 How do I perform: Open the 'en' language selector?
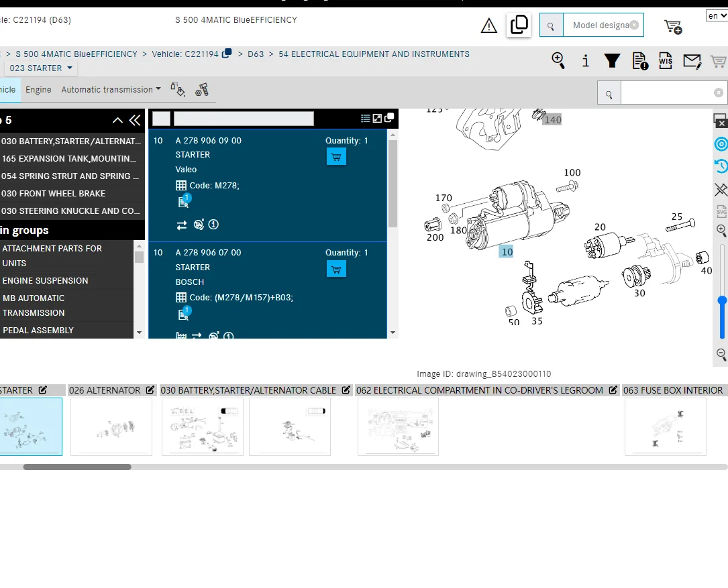(x=717, y=16)
